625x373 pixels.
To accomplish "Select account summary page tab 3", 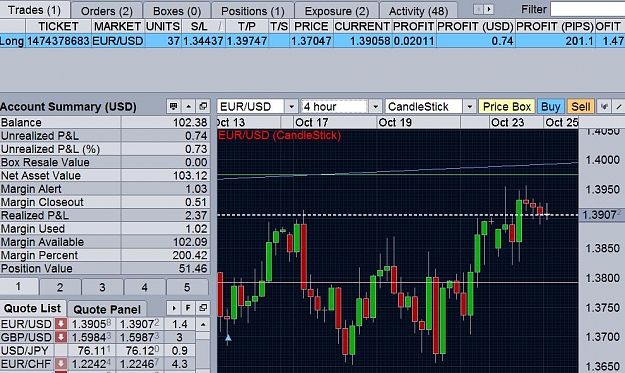I will (102, 287).
